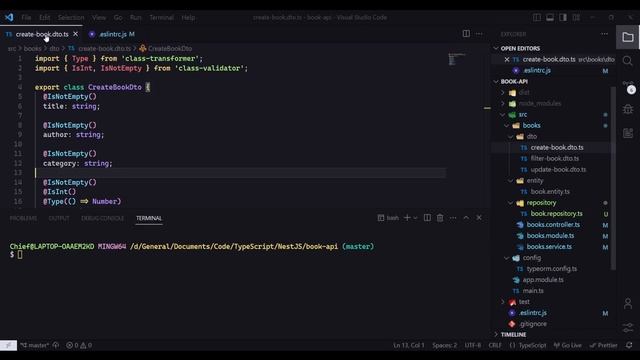Split the editor to the right
640x360 pixels.
[466, 34]
